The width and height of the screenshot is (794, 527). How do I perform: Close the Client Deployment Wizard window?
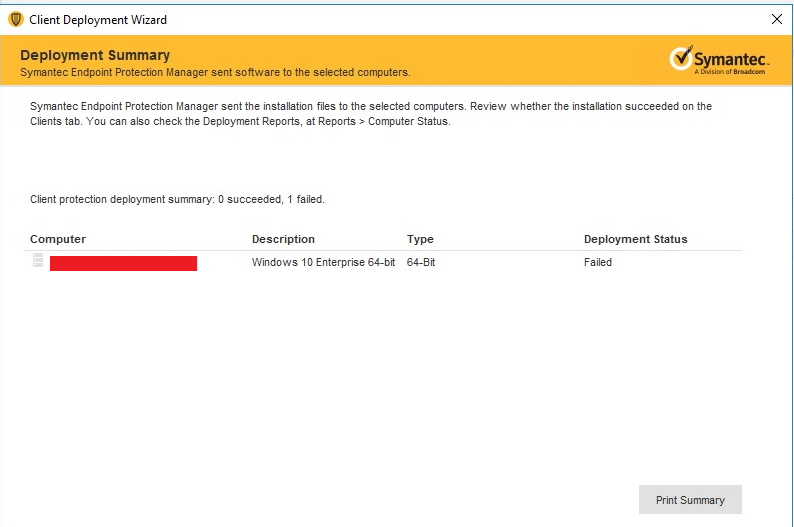pos(776,19)
